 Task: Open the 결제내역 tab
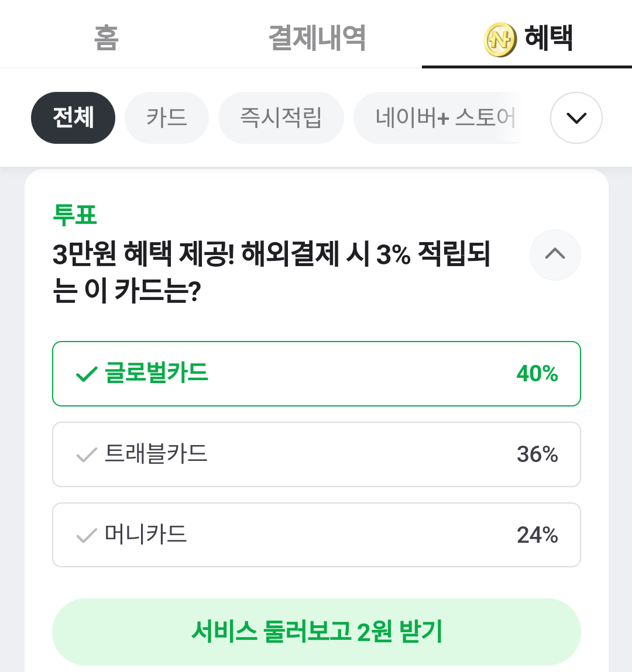click(x=317, y=39)
